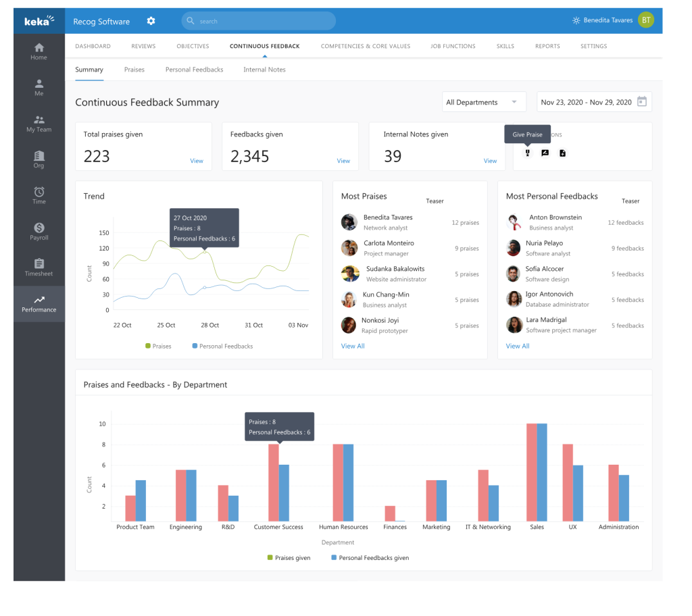
Task: Open Timesheet in sidebar
Action: coord(39,268)
